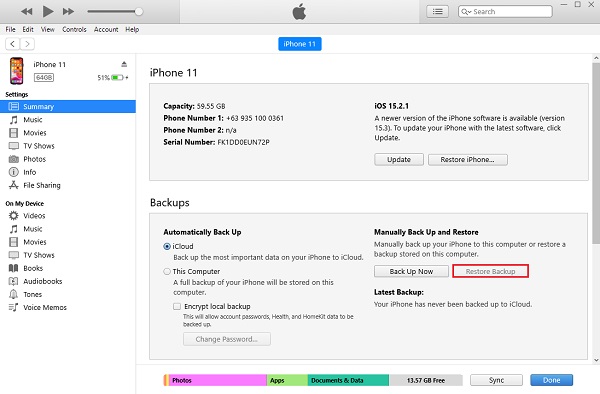
Task: Eject the iPhone 11 device
Action: tap(124, 64)
